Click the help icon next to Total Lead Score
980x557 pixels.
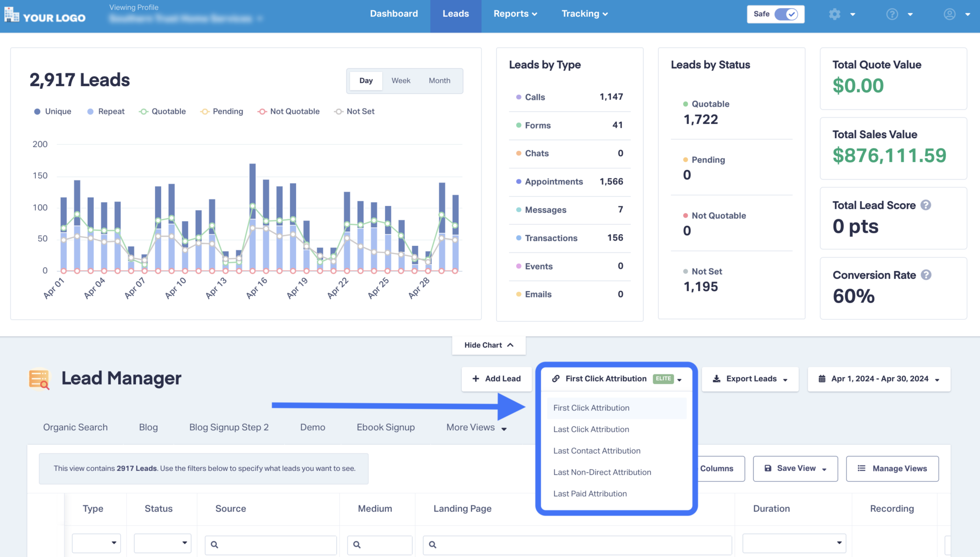pos(926,205)
